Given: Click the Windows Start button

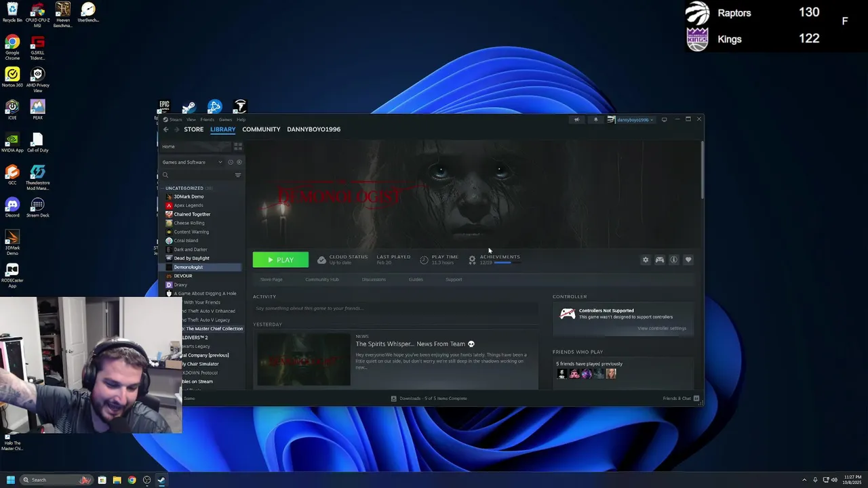Looking at the screenshot, I should pos(11,480).
